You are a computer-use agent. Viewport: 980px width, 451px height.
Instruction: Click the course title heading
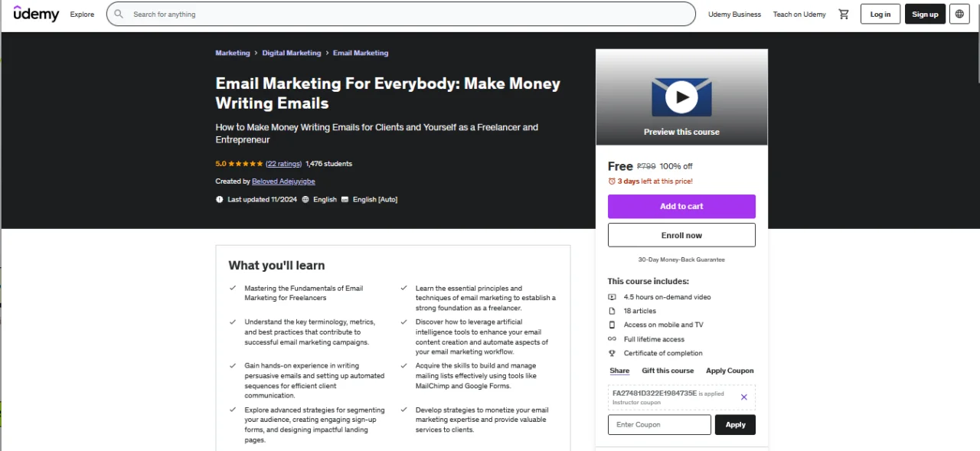tap(388, 93)
